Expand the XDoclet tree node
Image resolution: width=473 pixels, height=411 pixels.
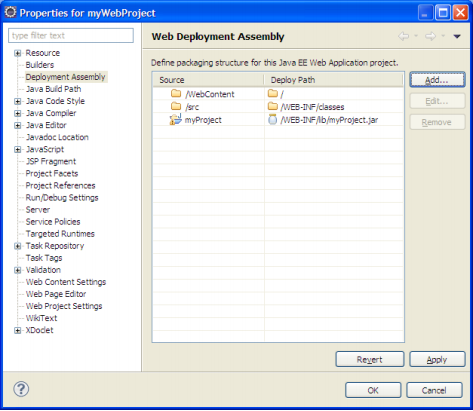coord(17,330)
